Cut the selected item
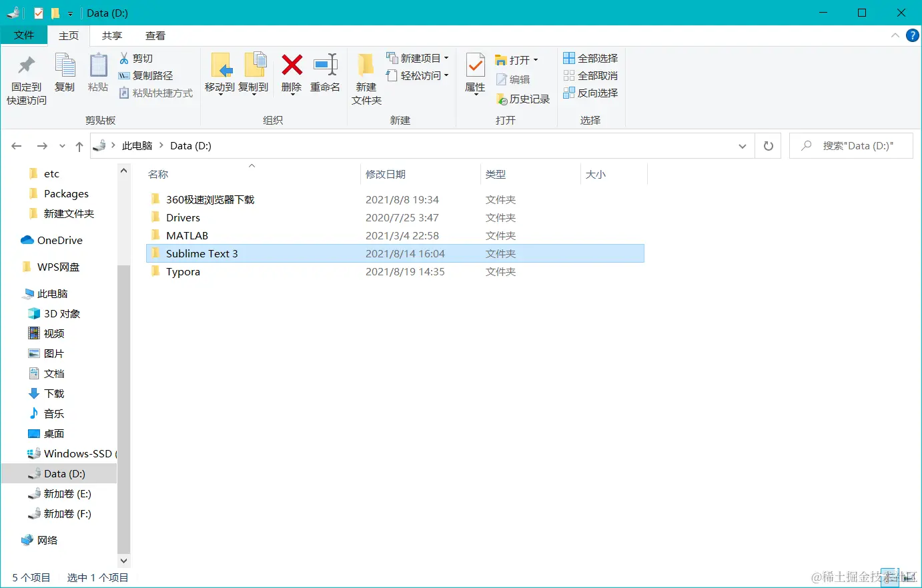Screen dimensions: 922x588 (136, 59)
